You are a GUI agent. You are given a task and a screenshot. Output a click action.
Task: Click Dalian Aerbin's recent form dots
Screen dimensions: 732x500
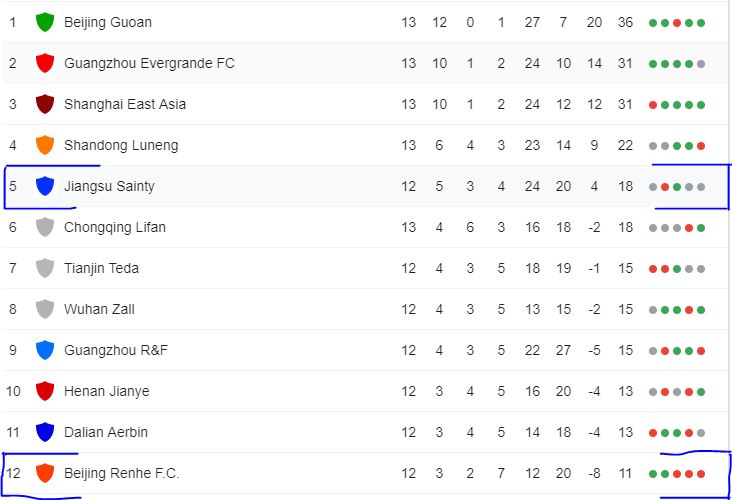(677, 432)
